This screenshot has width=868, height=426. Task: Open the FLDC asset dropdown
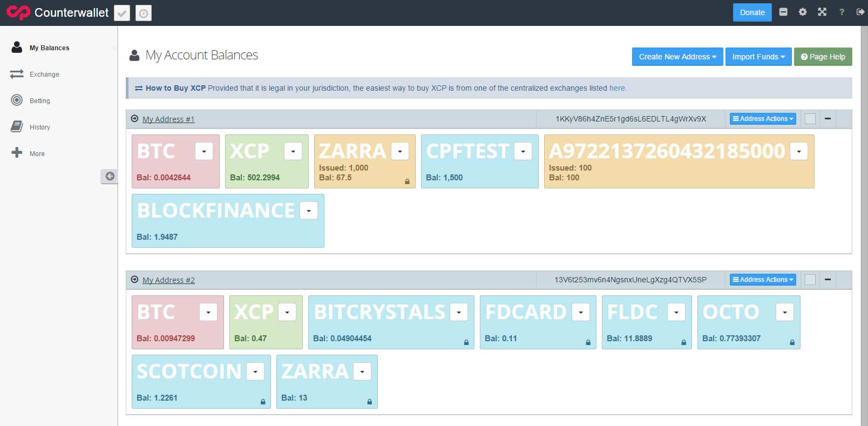tap(676, 312)
